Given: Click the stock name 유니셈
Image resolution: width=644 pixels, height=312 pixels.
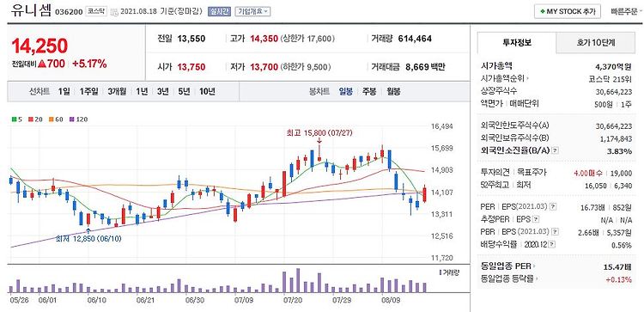Looking at the screenshot, I should click(x=31, y=9).
